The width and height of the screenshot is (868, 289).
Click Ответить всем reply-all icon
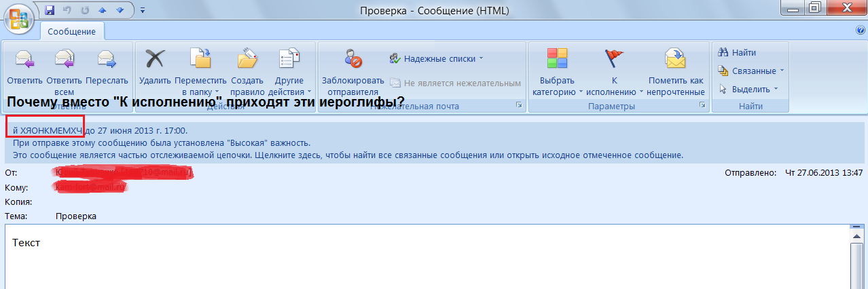(x=65, y=61)
